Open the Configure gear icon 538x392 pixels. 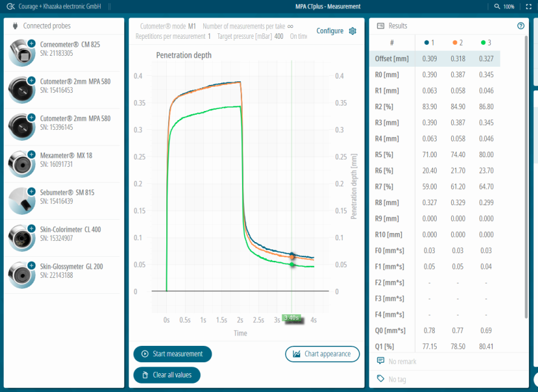pos(352,31)
